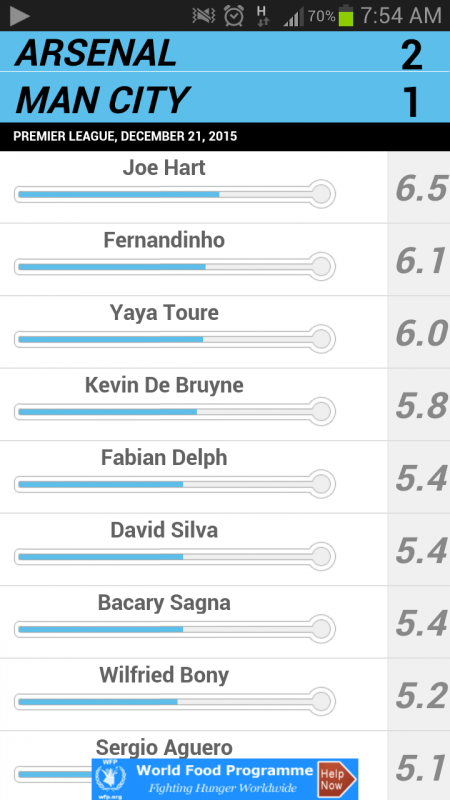Tap the green battery icon
450x800 pixels.
pyautogui.click(x=345, y=15)
